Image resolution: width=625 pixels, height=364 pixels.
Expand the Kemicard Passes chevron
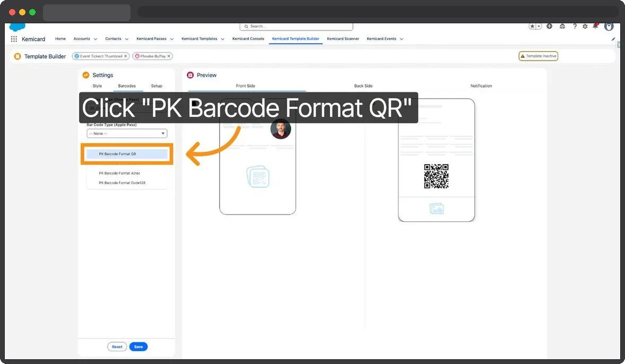[172, 39]
